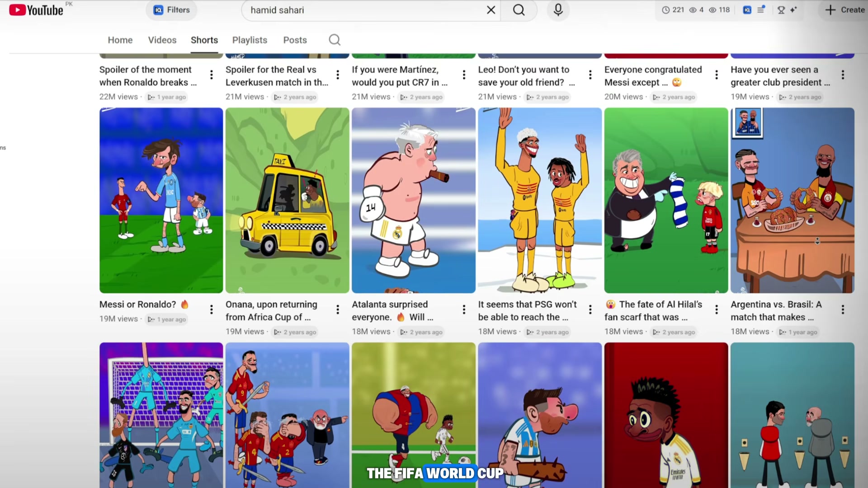Open options for 'Everyone congratulated Messi except'
The height and width of the screenshot is (488, 868).
click(717, 75)
